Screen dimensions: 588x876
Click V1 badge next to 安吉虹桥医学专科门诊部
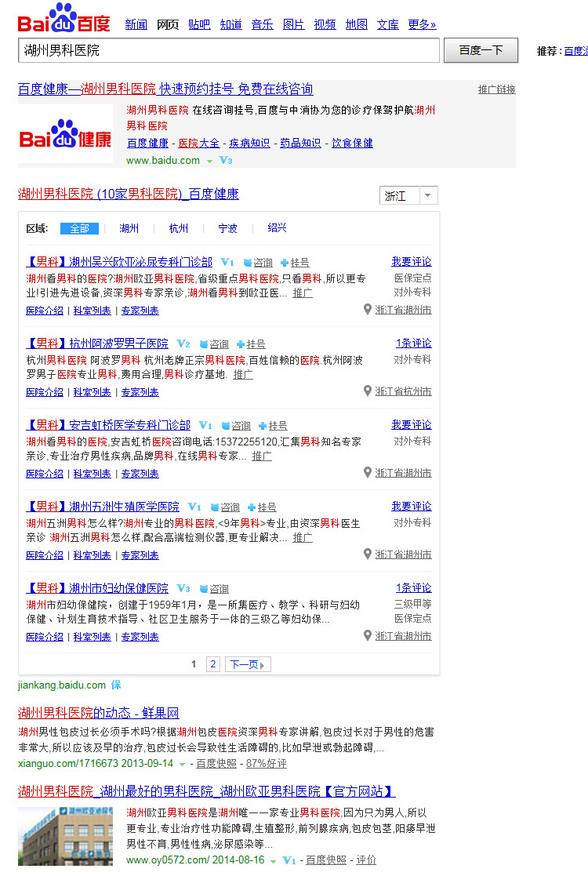tap(205, 425)
